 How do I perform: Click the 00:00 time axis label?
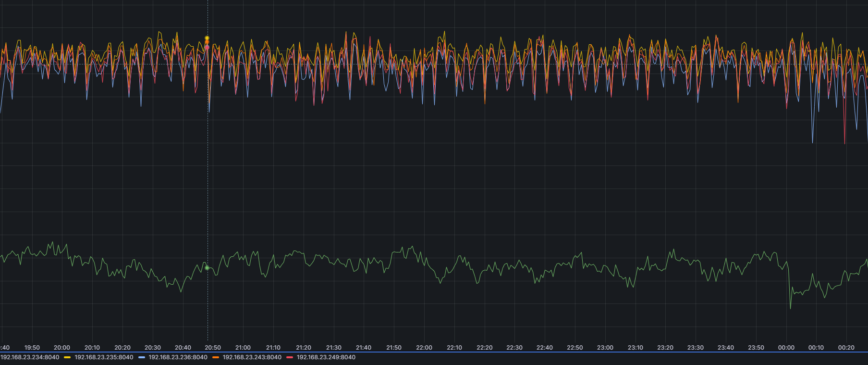pos(786,348)
